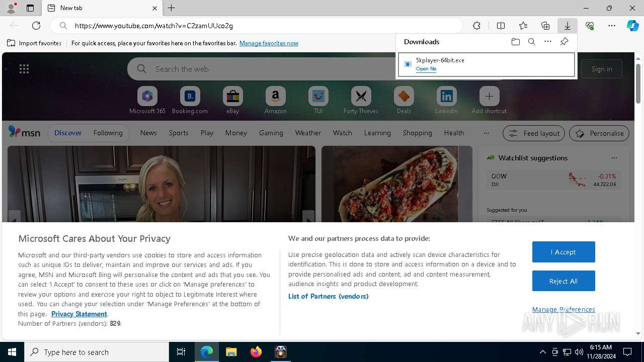
Task: Open Watchlist suggestions more options
Action: pos(614,158)
